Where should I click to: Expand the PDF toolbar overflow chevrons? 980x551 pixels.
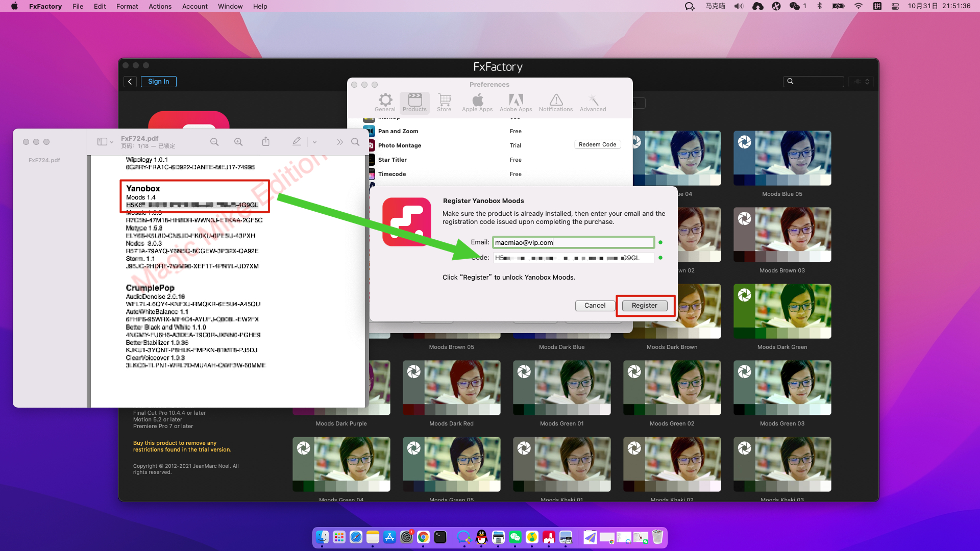pos(339,142)
